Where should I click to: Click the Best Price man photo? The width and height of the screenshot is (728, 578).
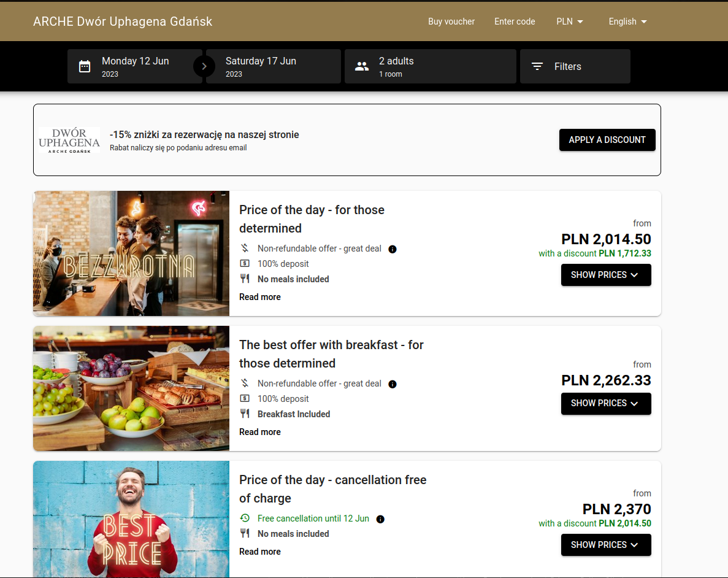pos(131,519)
